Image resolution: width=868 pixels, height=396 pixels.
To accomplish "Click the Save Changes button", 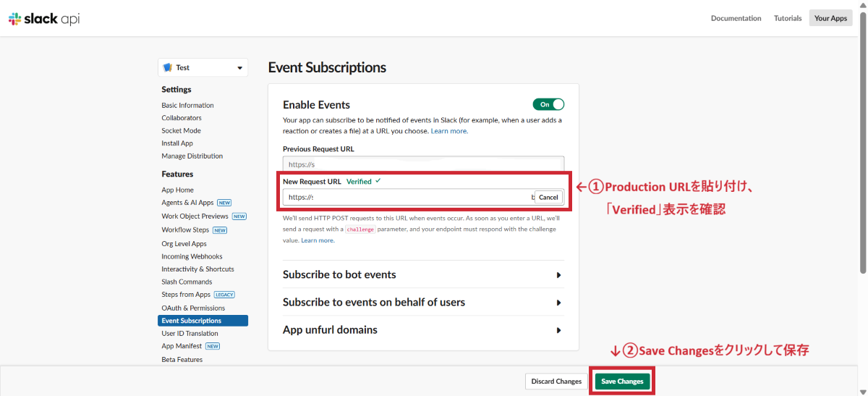I will pos(622,382).
